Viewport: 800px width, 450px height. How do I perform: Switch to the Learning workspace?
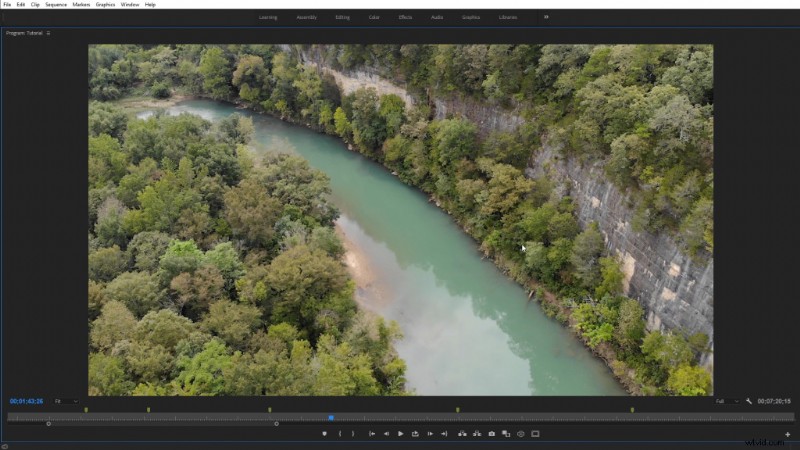(x=268, y=17)
